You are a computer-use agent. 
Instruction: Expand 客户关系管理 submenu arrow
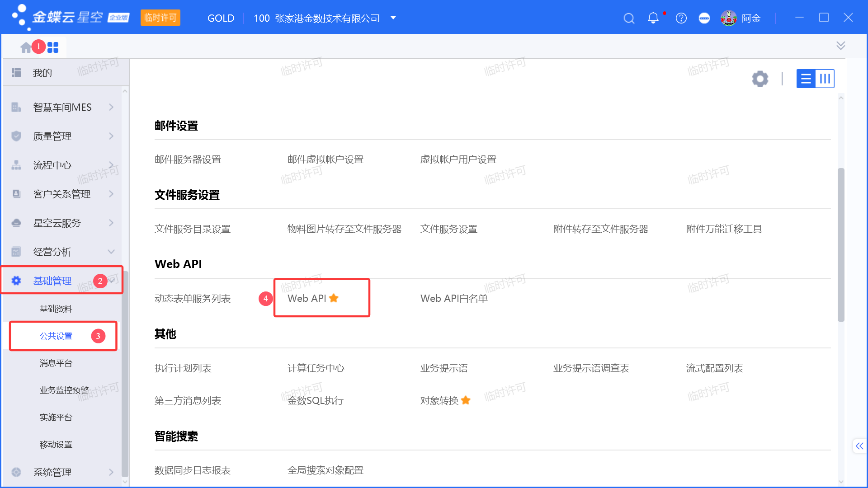111,194
